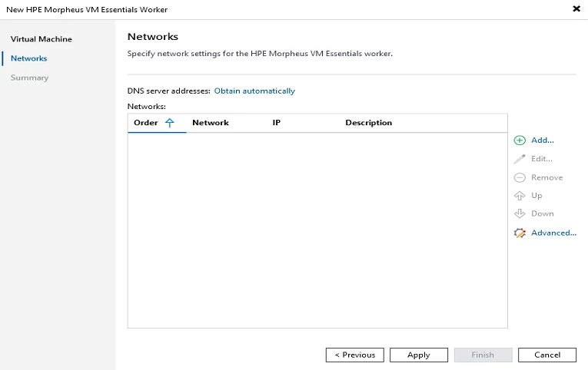Sort by the Network column header

click(x=211, y=123)
